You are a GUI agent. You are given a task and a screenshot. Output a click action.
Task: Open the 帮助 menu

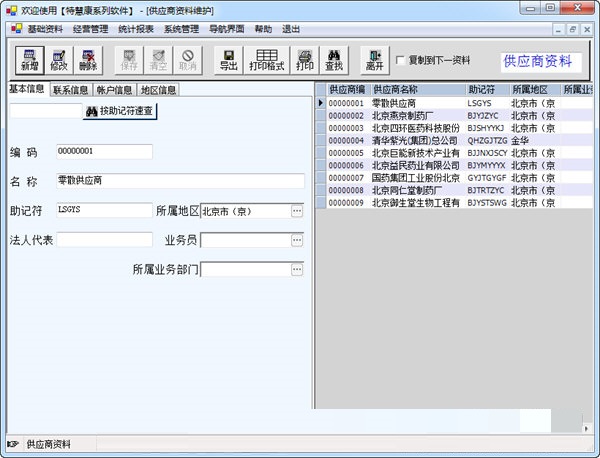(263, 29)
